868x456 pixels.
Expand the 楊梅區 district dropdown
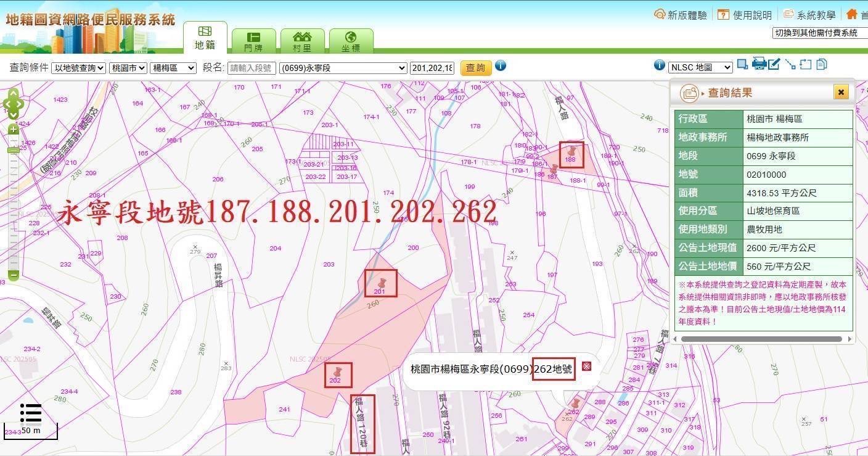[173, 68]
